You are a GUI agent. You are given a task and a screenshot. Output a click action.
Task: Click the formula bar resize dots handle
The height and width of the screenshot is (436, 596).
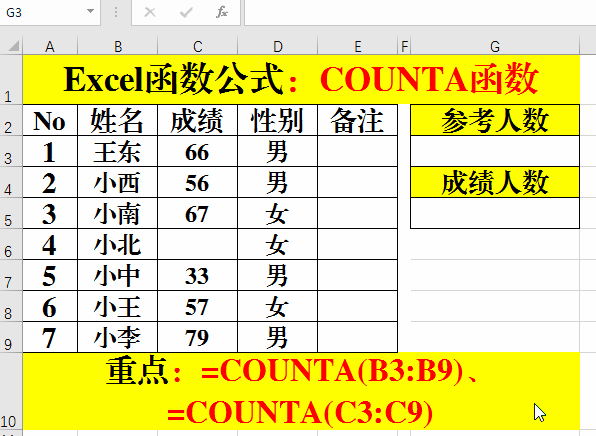pos(116,13)
